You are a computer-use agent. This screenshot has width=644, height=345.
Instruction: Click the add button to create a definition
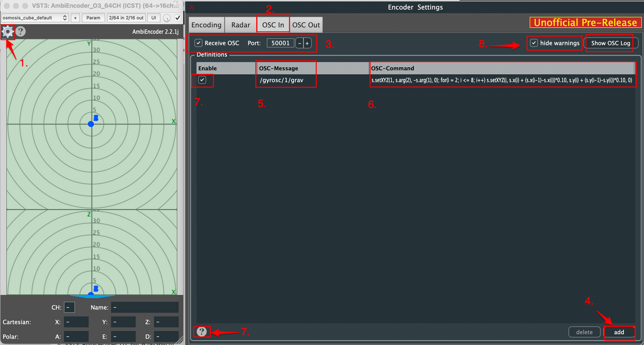[619, 332]
